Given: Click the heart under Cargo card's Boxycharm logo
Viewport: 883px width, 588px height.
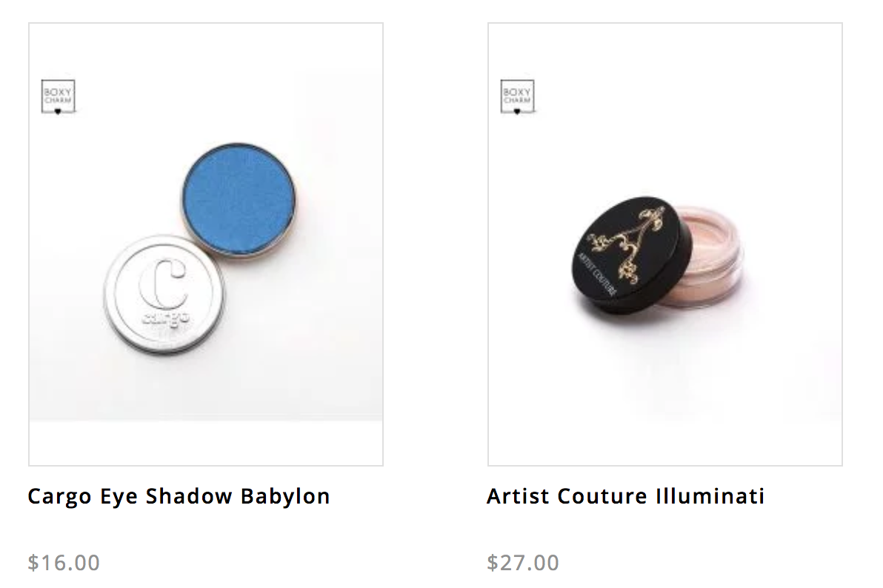Looking at the screenshot, I should 58,112.
